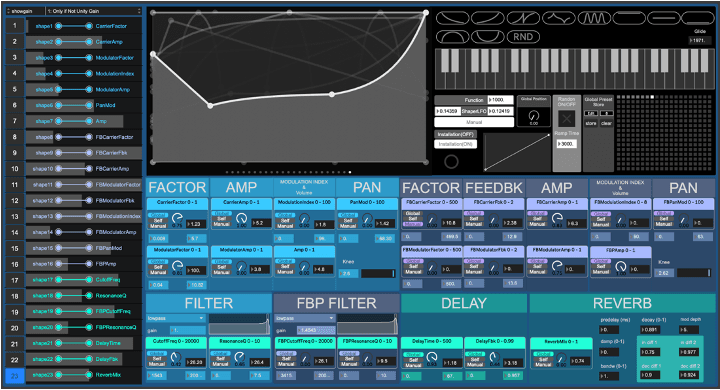Viewport: 720px width, 390px height.
Task: Click the store preset button
Action: coord(591,123)
